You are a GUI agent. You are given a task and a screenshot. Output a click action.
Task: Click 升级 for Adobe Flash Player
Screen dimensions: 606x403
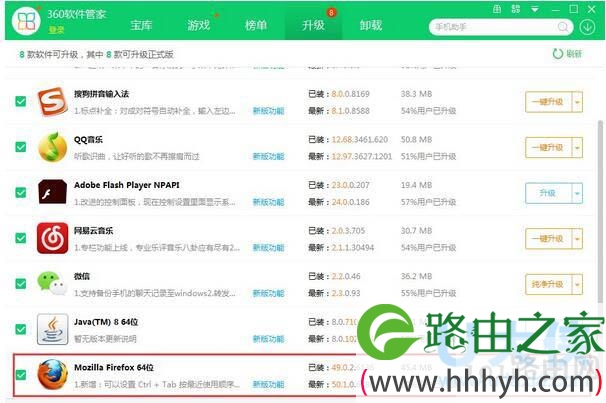pos(548,193)
